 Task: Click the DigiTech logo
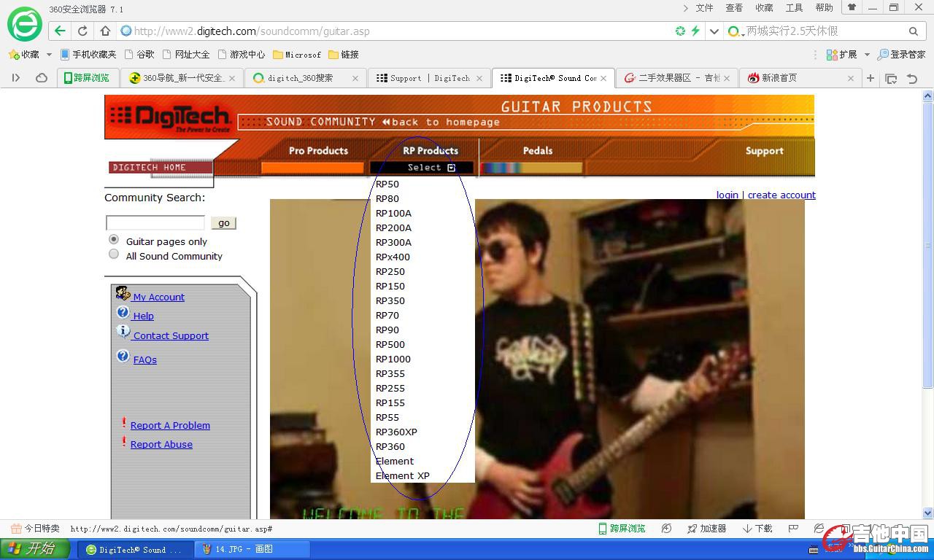[170, 117]
